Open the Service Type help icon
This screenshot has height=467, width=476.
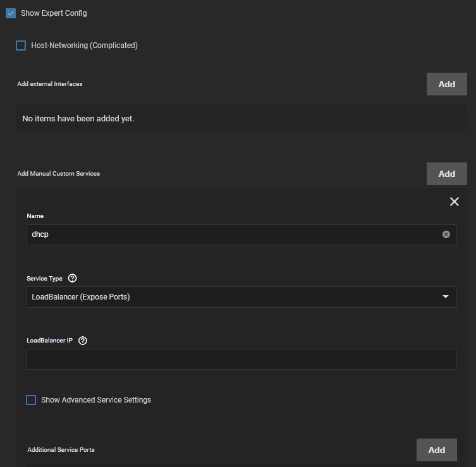(72, 278)
